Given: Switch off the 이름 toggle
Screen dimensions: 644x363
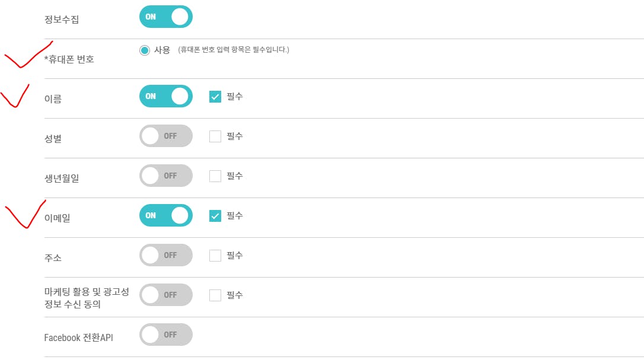Looking at the screenshot, I should coord(165,96).
